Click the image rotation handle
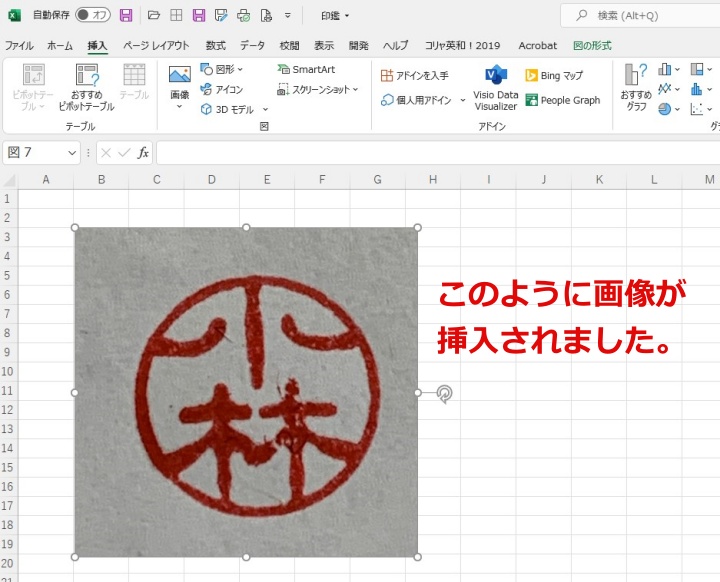This screenshot has height=582, width=720. [444, 393]
